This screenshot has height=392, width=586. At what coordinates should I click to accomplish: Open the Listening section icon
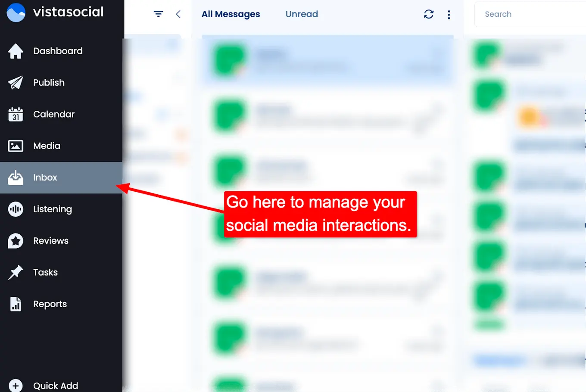[16, 209]
